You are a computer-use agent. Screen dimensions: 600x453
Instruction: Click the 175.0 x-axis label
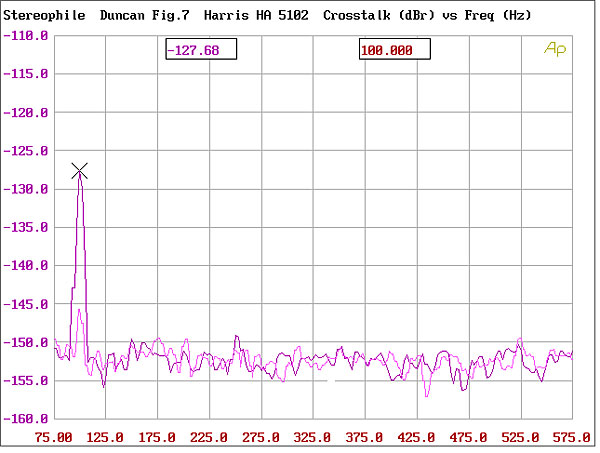pos(157,437)
